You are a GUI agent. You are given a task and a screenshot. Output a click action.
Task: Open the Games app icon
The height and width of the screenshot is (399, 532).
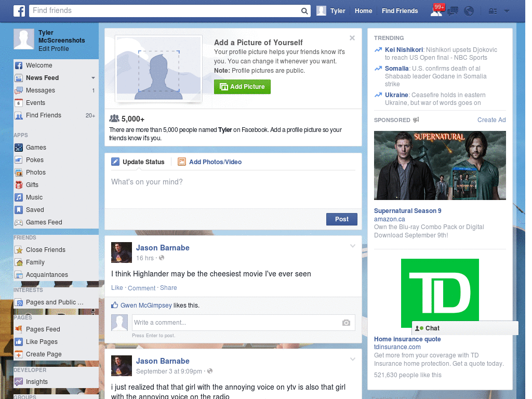pyautogui.click(x=19, y=148)
